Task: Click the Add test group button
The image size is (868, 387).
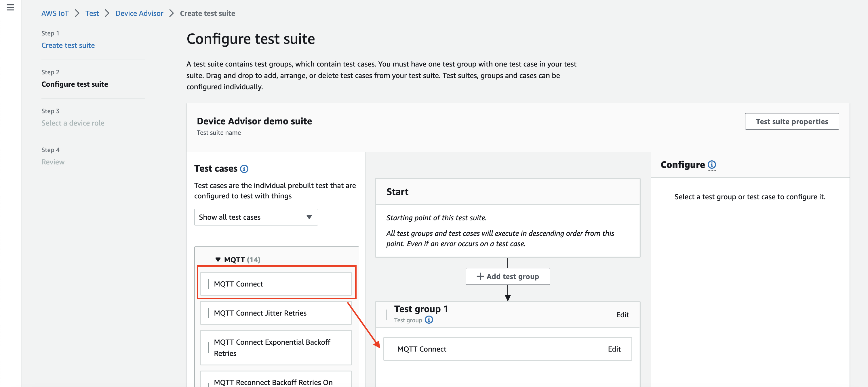Action: pos(508,276)
